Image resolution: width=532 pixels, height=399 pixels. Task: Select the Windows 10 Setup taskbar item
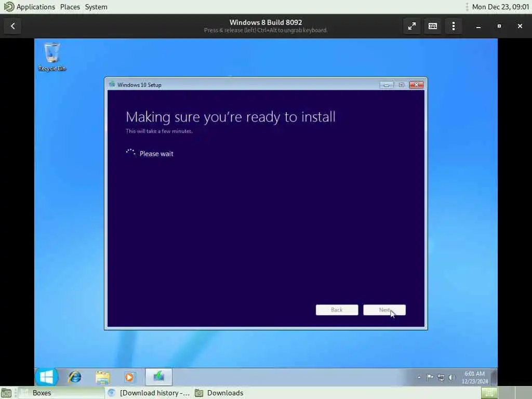coord(159,377)
